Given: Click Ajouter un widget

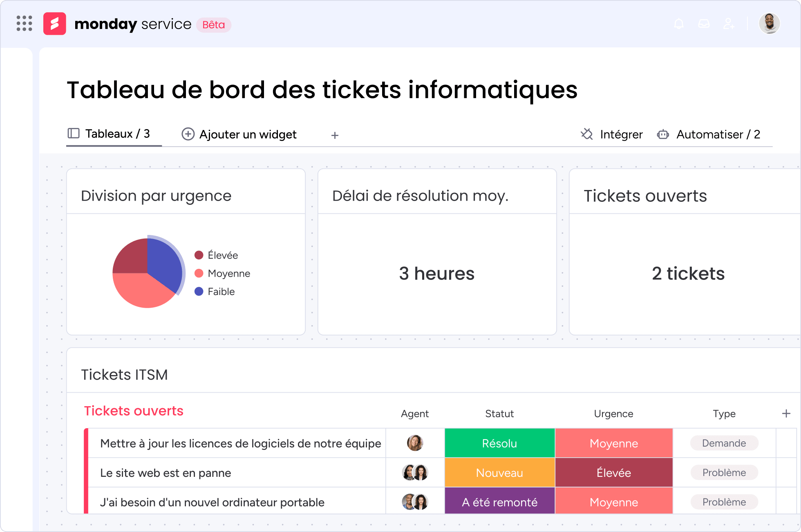Looking at the screenshot, I should pos(239,134).
